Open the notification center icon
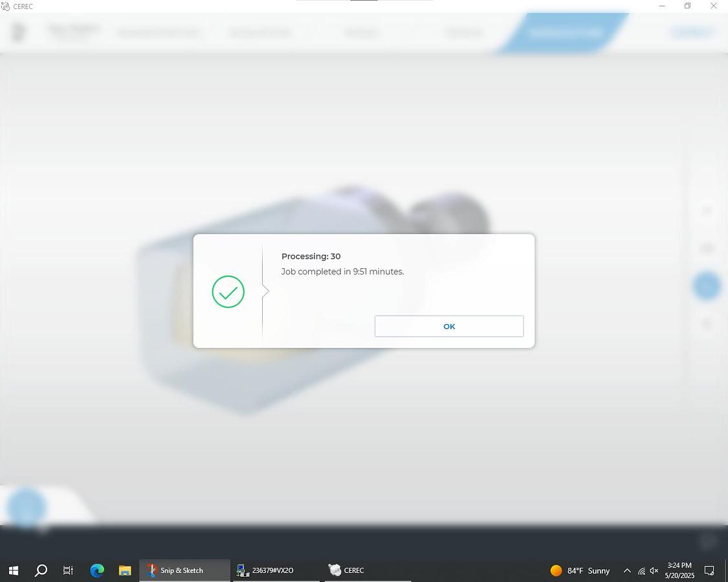 click(x=709, y=570)
